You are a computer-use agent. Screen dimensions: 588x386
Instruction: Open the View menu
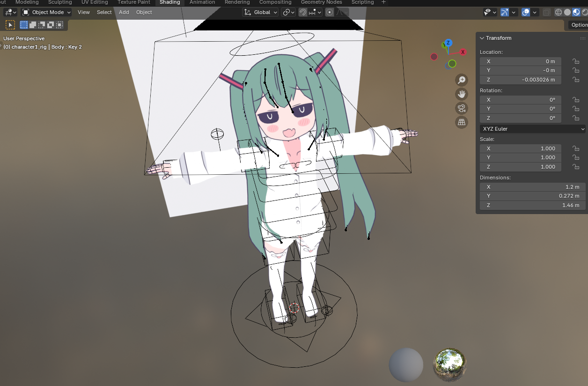point(84,12)
